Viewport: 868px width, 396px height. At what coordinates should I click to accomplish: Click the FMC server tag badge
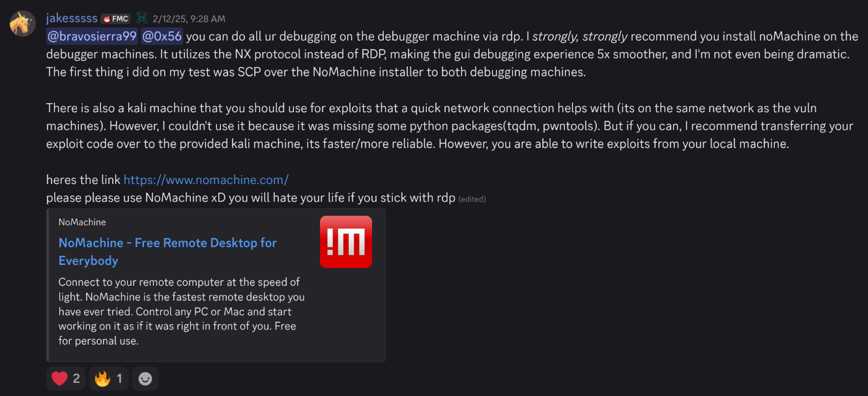coord(116,19)
